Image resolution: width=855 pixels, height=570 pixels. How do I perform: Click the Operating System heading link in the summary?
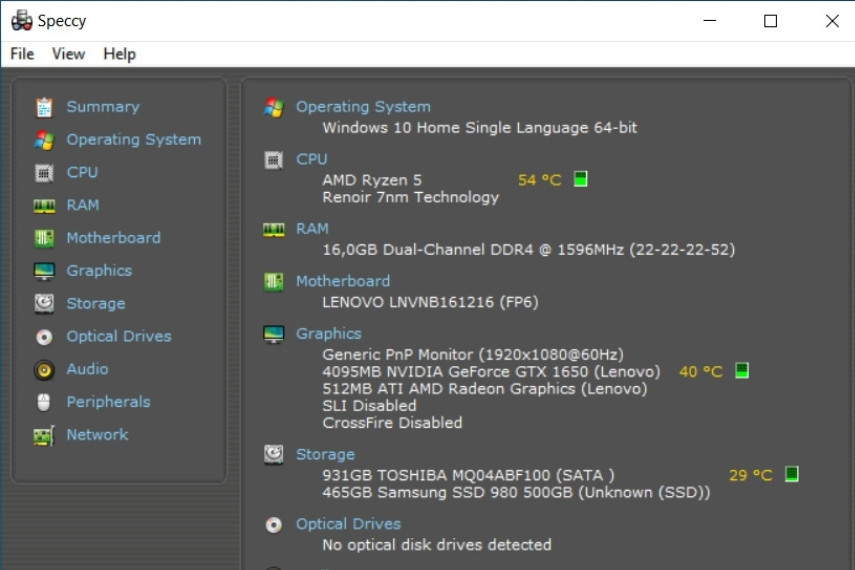363,107
